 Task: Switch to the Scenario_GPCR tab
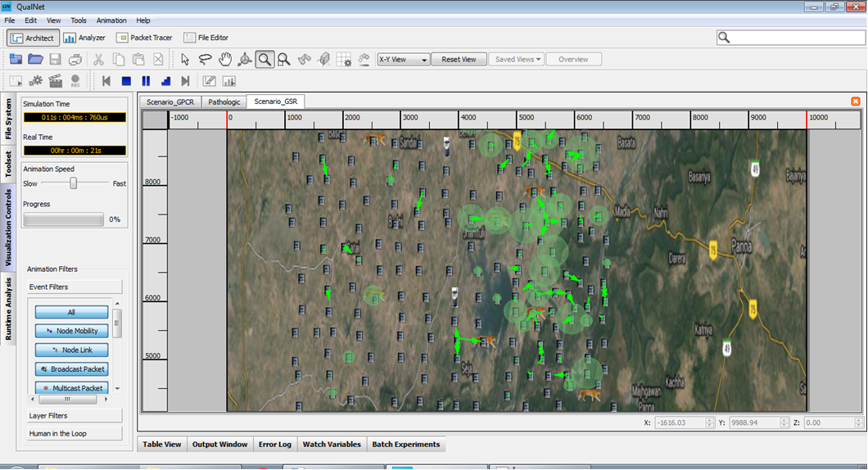pos(170,102)
